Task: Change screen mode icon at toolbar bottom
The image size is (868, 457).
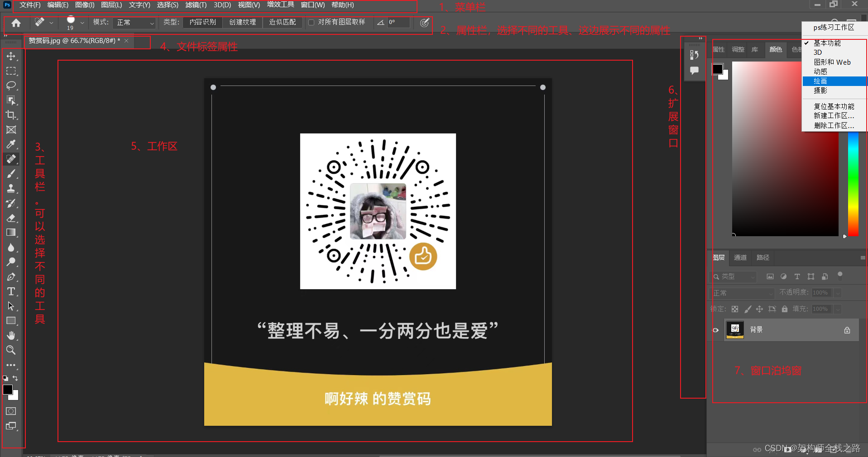Action: pyautogui.click(x=11, y=426)
